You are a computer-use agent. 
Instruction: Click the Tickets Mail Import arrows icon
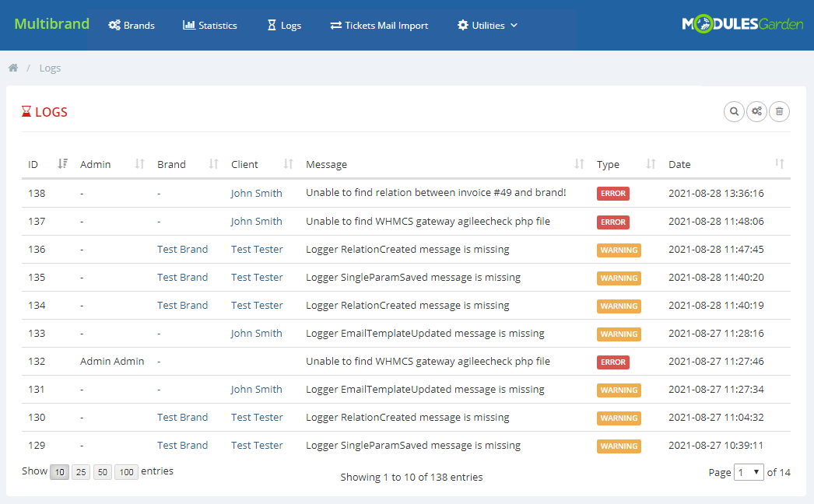pyautogui.click(x=336, y=25)
